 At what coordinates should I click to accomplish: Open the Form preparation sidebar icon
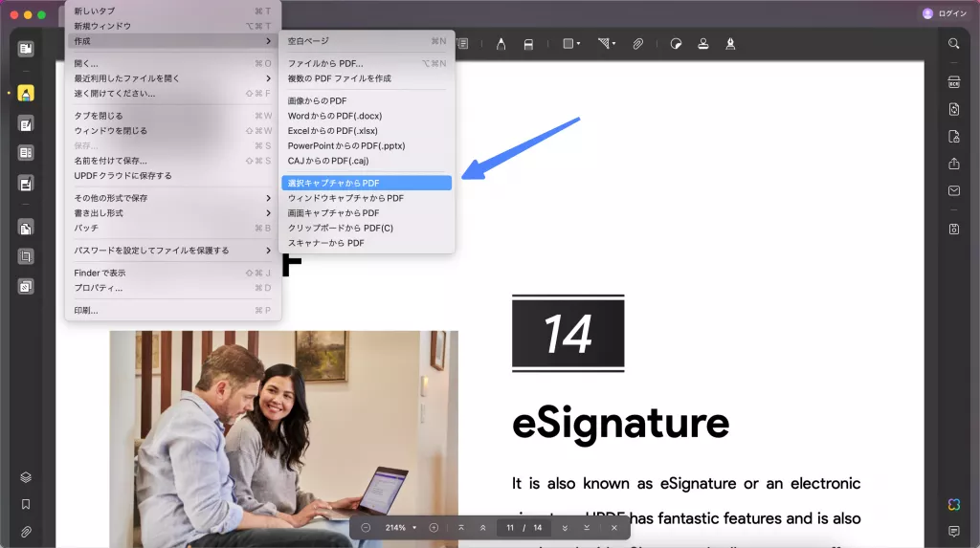click(26, 152)
